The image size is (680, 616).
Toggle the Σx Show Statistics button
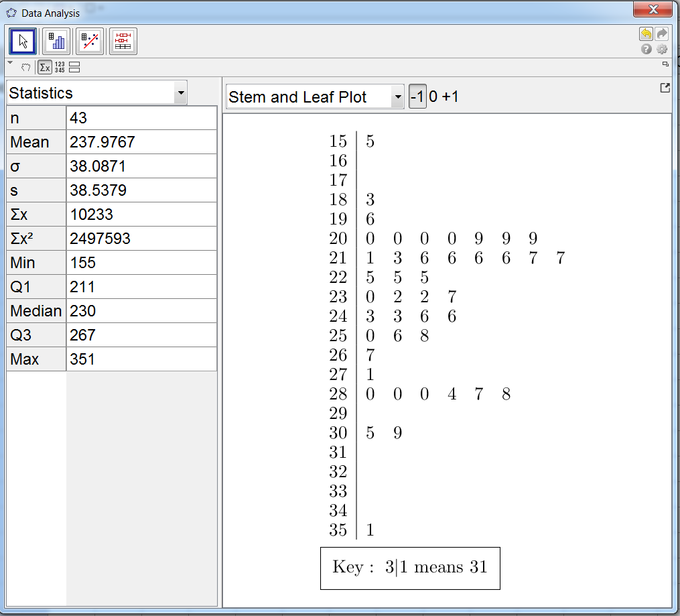[x=44, y=67]
